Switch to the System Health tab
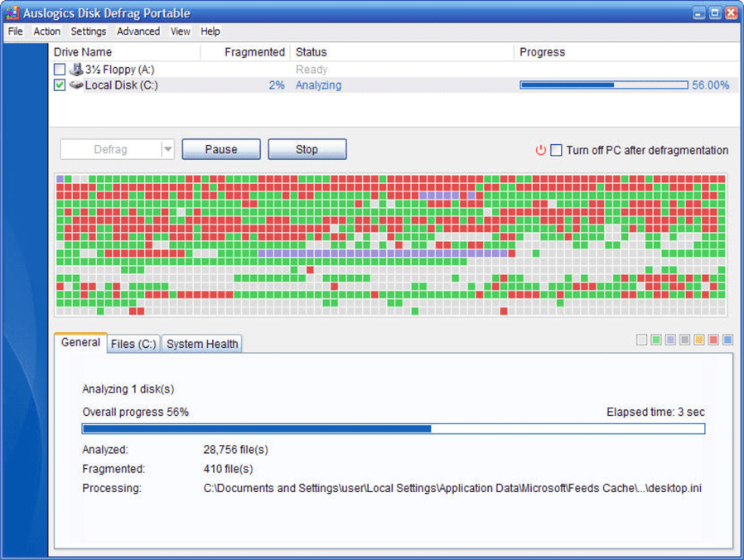The image size is (744, 560). [x=201, y=344]
